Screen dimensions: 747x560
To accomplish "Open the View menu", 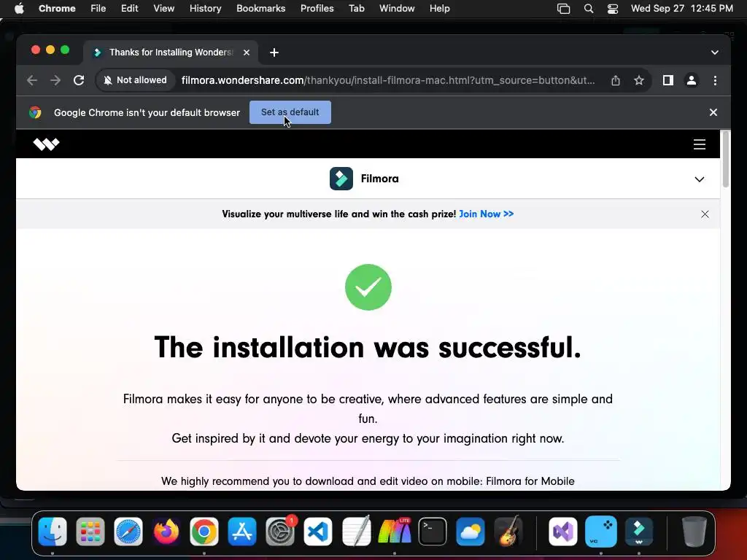I will [163, 9].
